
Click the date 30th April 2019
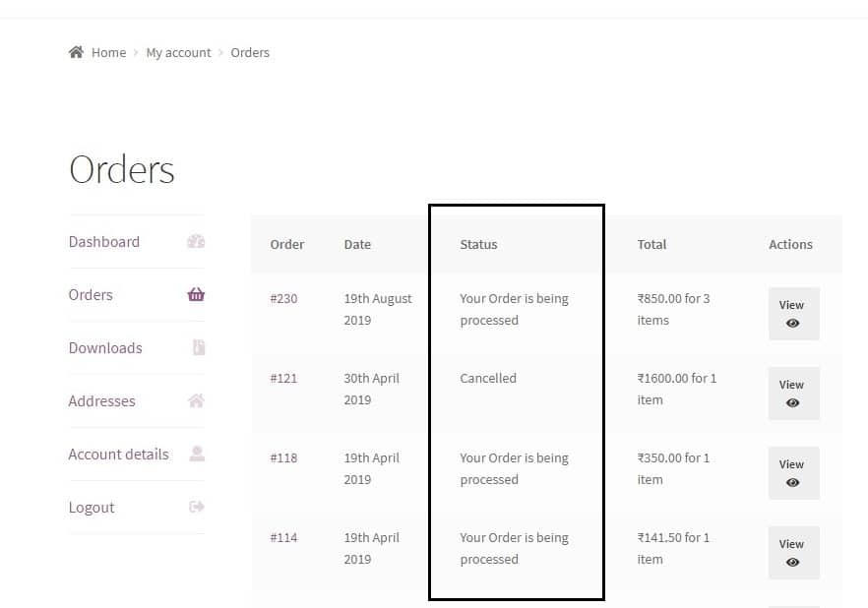[x=371, y=389]
